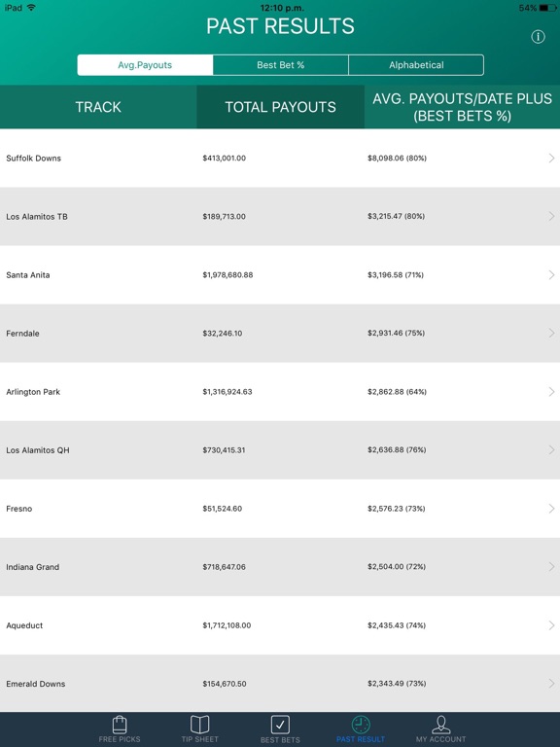Image resolution: width=560 pixels, height=747 pixels.
Task: Tap the info icon near the title
Action: point(538,37)
